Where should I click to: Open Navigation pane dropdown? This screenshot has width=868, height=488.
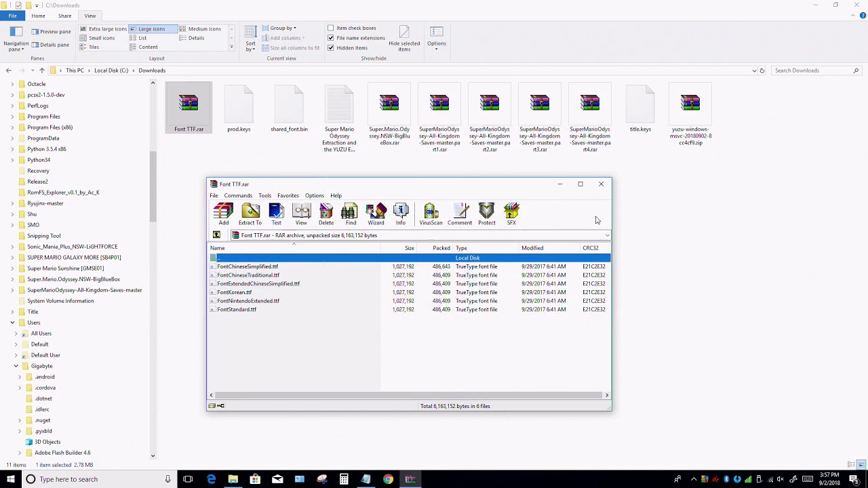16,39
